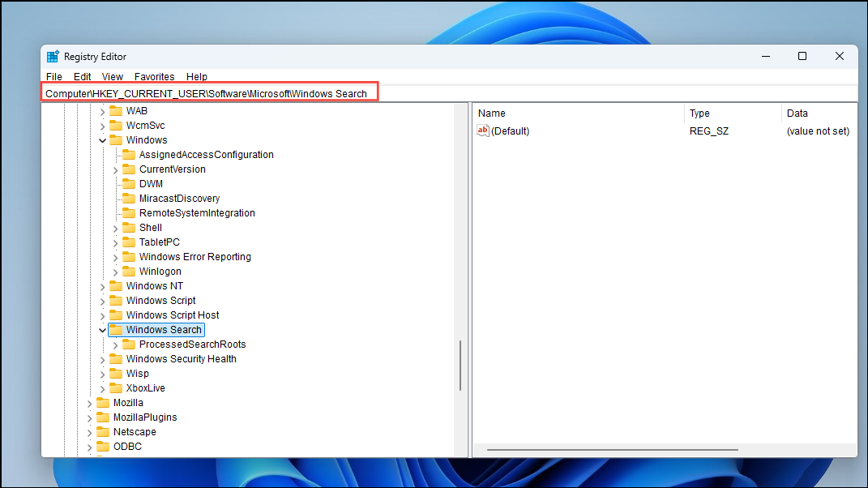Click the WcmSvc folder icon
This screenshot has height=488, width=868.
coord(116,125)
